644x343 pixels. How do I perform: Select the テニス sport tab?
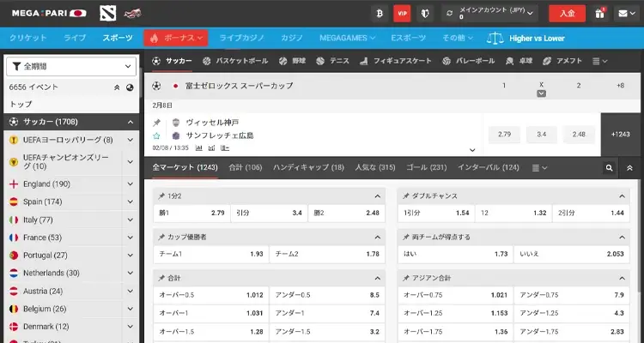coord(332,61)
